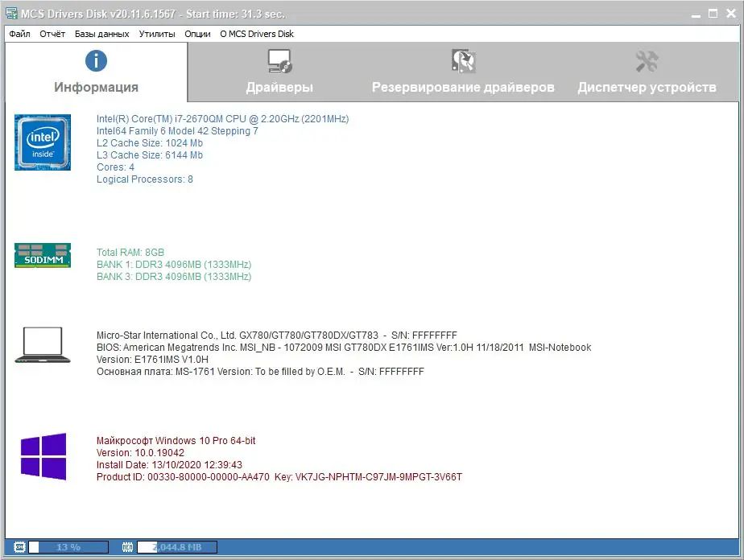
Task: Click the CPU chip icon in status bar
Action: click(19, 547)
